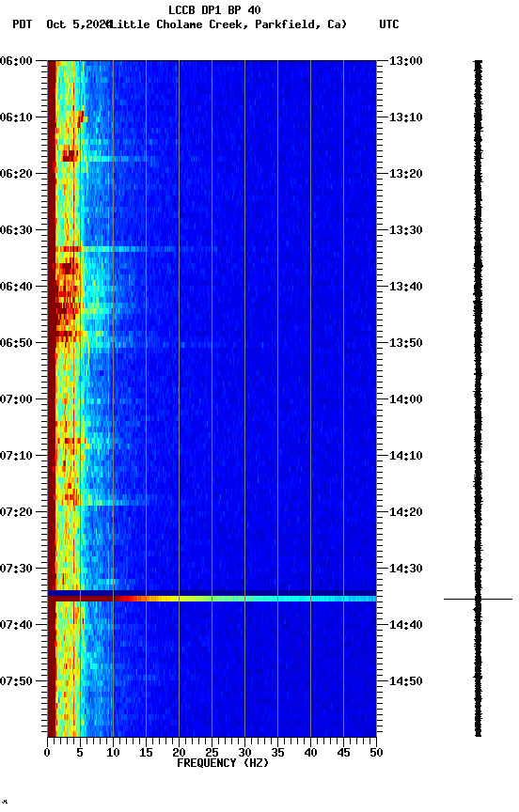The image size is (519, 812).
Task: Click the 07:30 PDT time label
Action: (x=16, y=569)
